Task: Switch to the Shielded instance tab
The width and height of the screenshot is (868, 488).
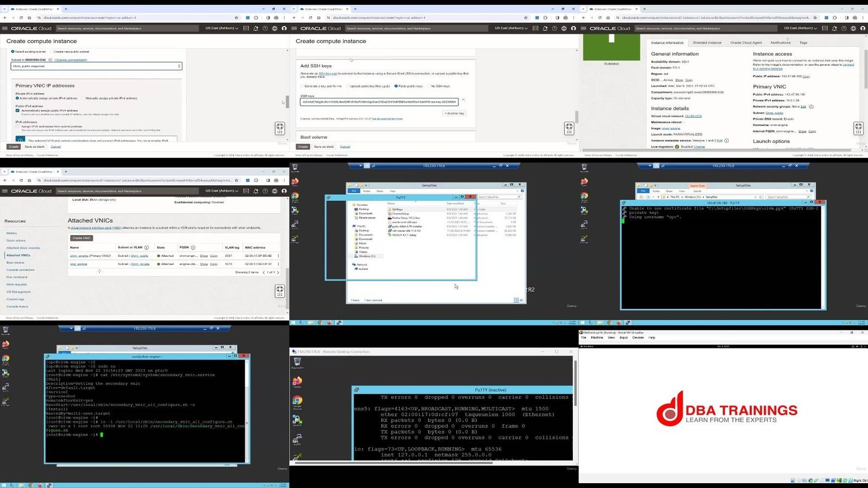Action: (707, 42)
